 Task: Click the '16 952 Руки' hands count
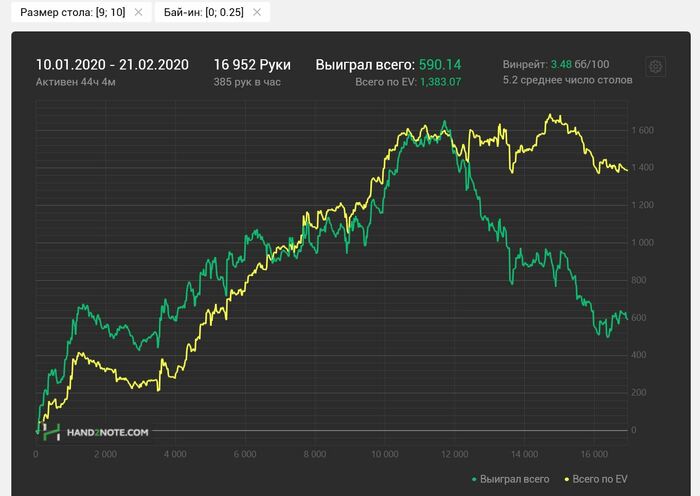click(252, 65)
